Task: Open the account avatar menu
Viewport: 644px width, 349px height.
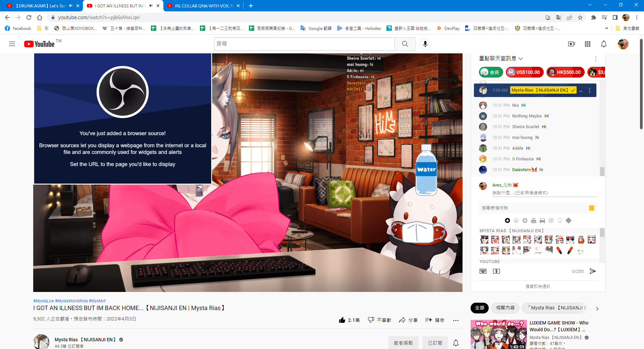Action: (x=623, y=44)
